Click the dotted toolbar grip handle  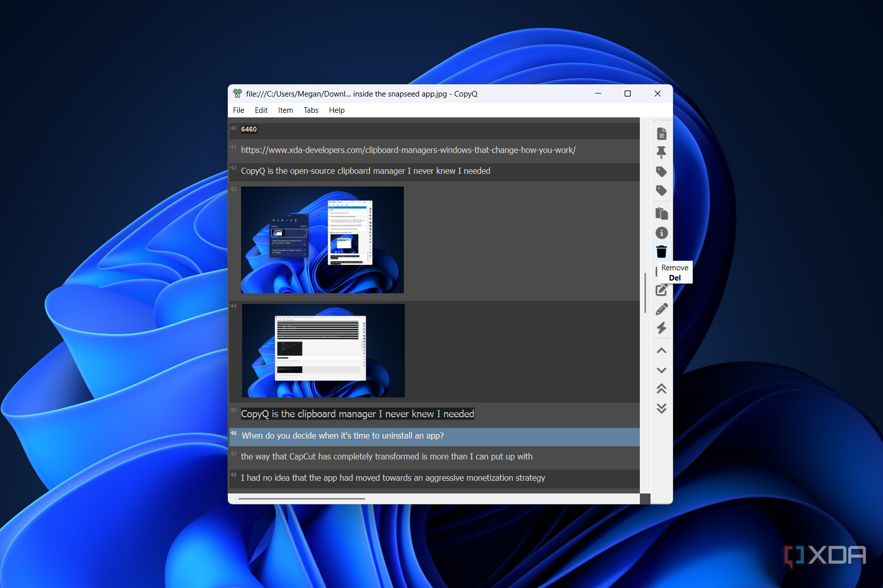pos(661,120)
